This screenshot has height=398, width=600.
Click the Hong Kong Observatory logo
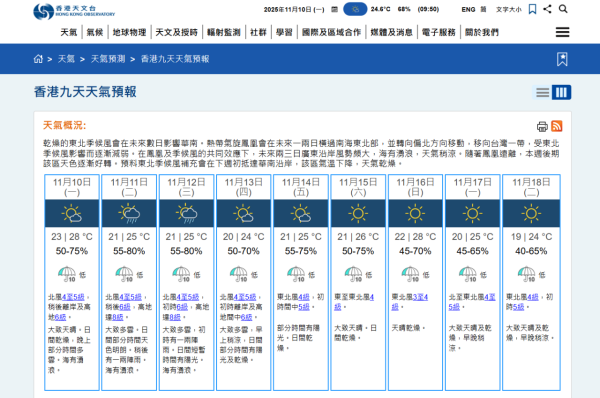(74, 11)
